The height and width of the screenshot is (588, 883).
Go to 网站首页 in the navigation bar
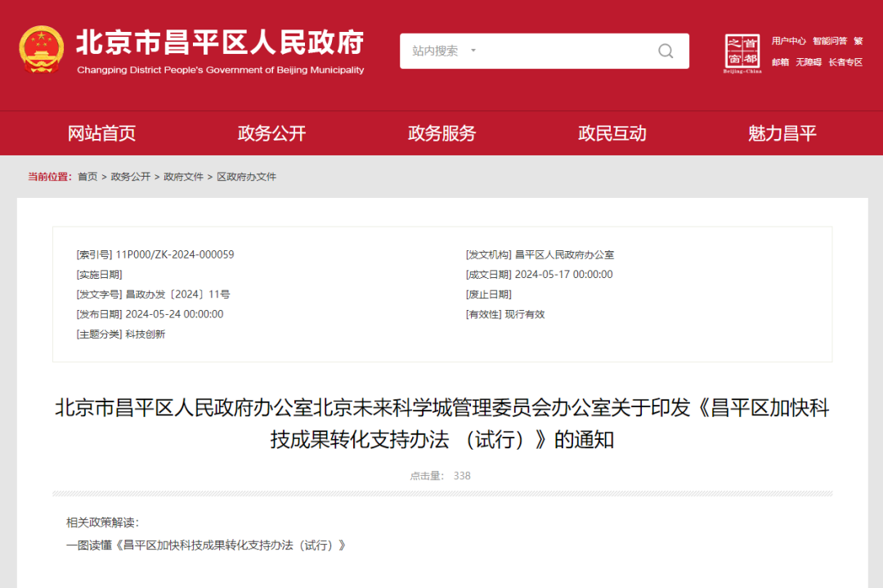pos(101,133)
